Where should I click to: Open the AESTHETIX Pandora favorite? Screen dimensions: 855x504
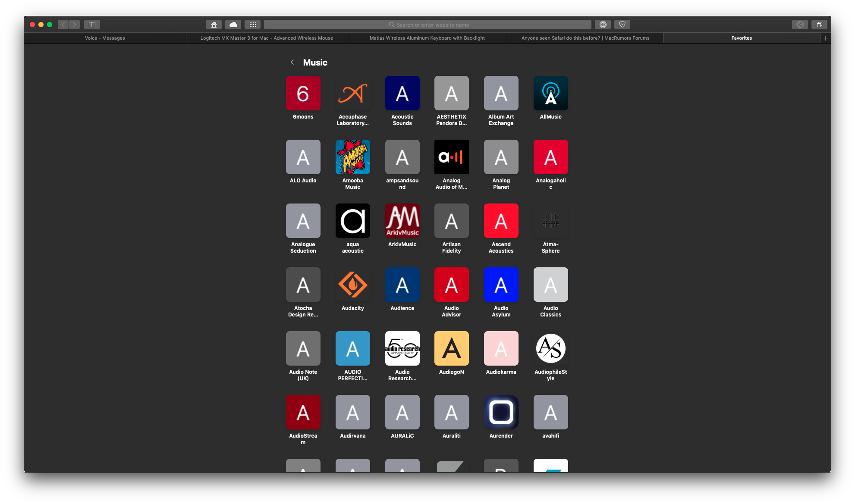[451, 93]
